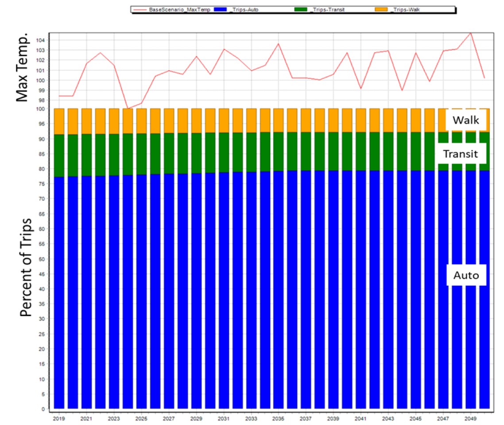The image size is (504, 425).
Task: Click the white Auto annotation label
Action: 466,275
